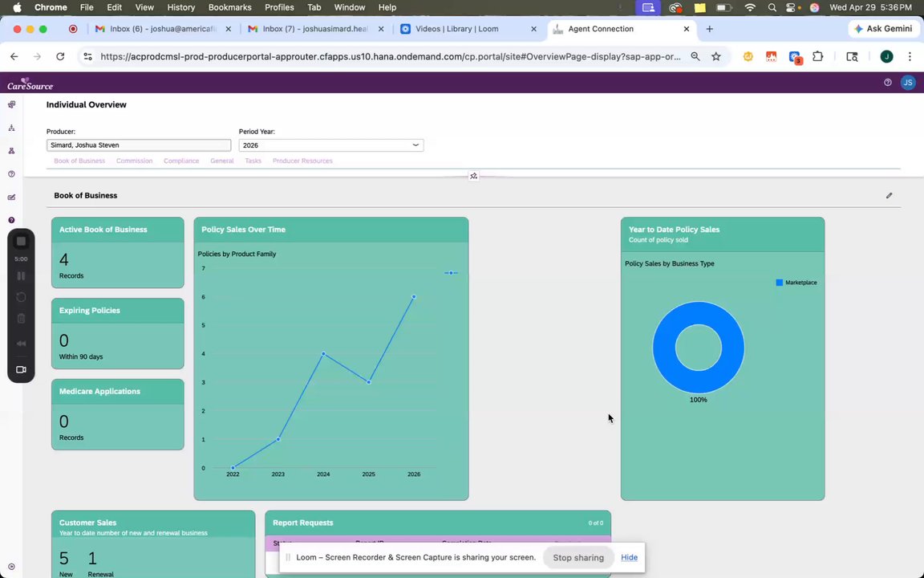This screenshot has height=578, width=924.
Task: Jump to the Book of Business tab
Action: click(x=79, y=161)
